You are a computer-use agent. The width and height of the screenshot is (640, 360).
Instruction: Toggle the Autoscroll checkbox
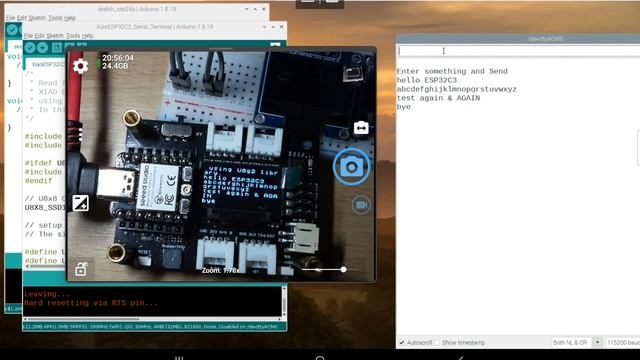coord(402,342)
